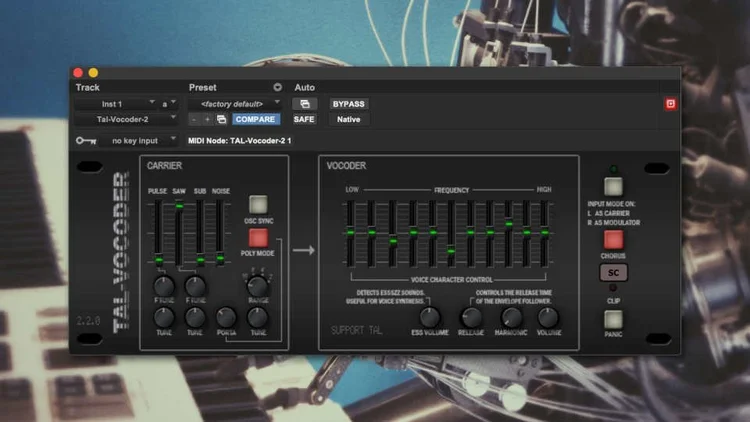Viewport: 750px width, 422px height.
Task: Click the PANIC button
Action: point(613,319)
